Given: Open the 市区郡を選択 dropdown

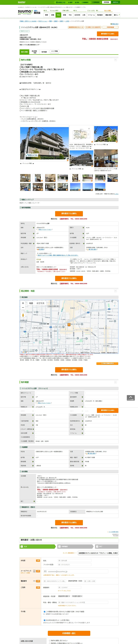Looking at the screenshot, I should [x=77, y=596].
